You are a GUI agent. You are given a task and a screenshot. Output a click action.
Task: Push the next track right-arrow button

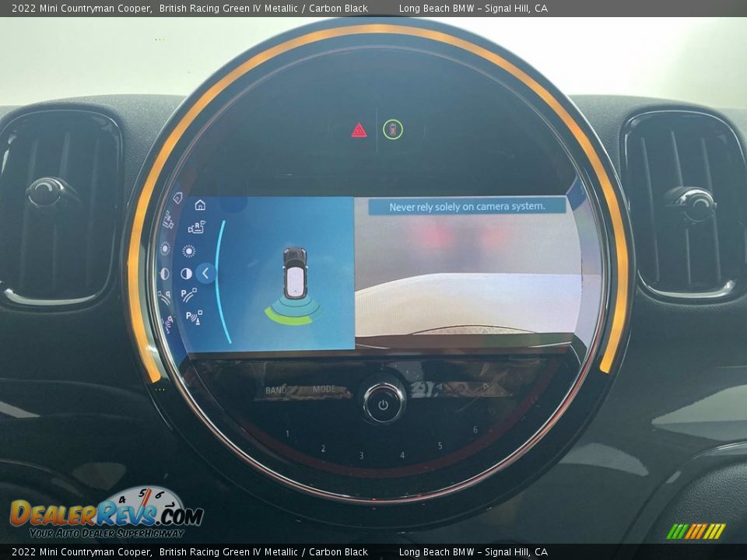pyautogui.click(x=486, y=387)
